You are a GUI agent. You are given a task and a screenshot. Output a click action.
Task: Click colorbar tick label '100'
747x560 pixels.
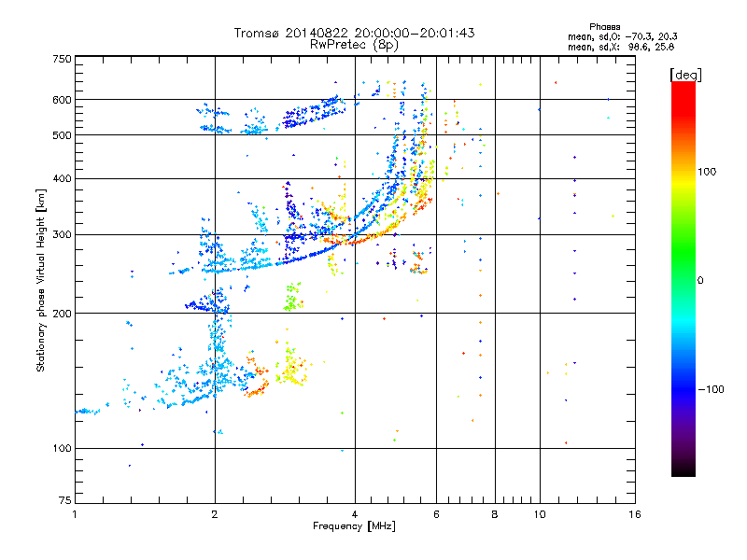707,172
